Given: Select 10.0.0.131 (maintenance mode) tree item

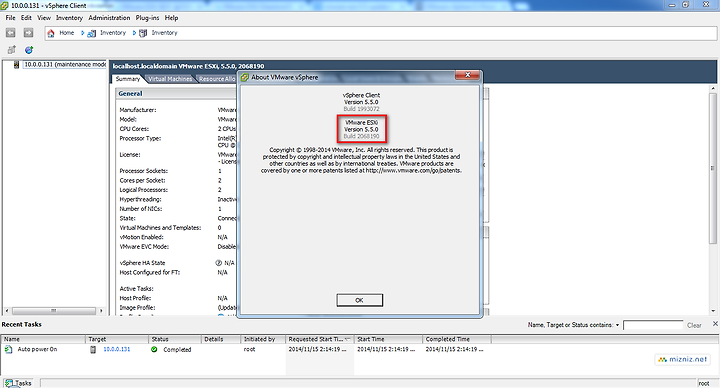Looking at the screenshot, I should 65,64.
